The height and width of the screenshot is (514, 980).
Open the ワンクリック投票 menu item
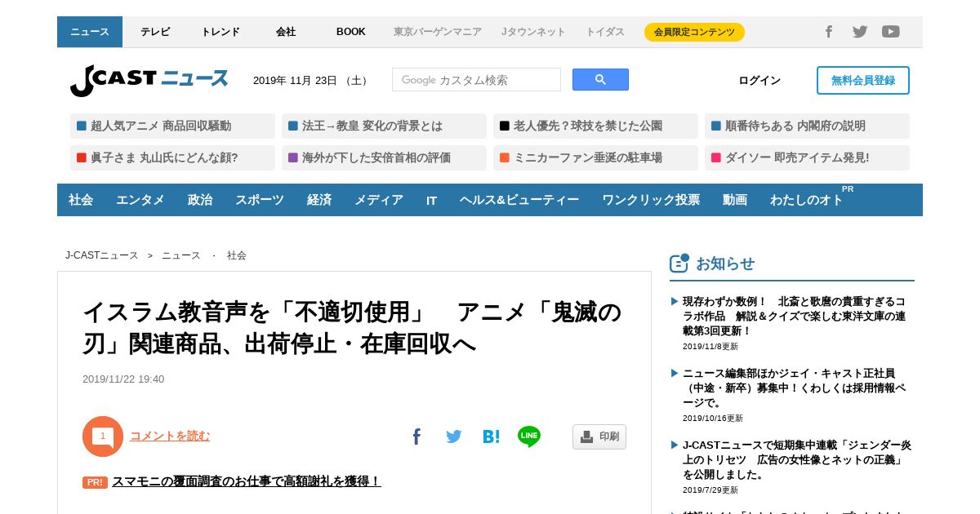(x=651, y=200)
